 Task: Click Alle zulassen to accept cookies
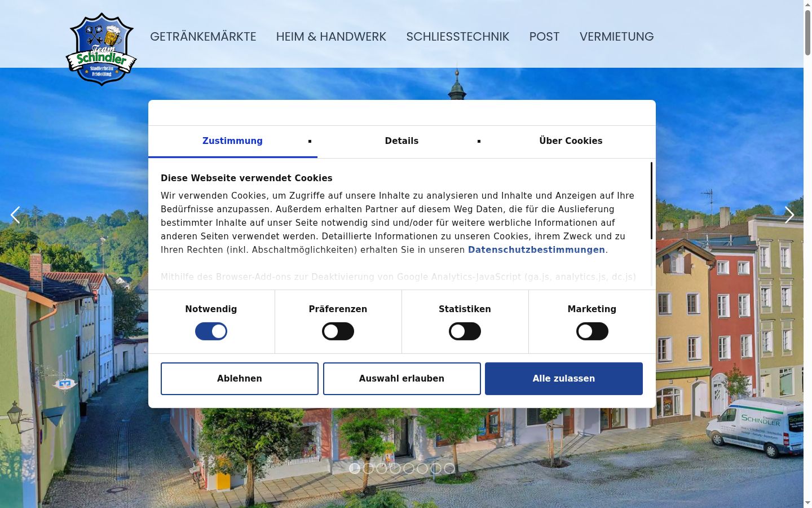564,379
